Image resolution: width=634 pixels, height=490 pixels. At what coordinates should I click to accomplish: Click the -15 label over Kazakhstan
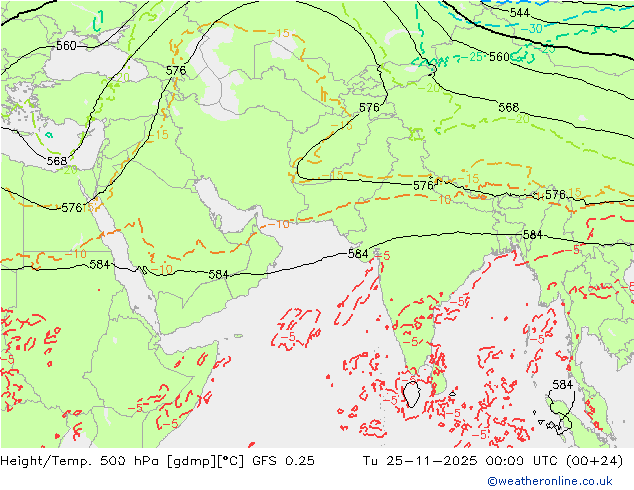[x=279, y=33]
